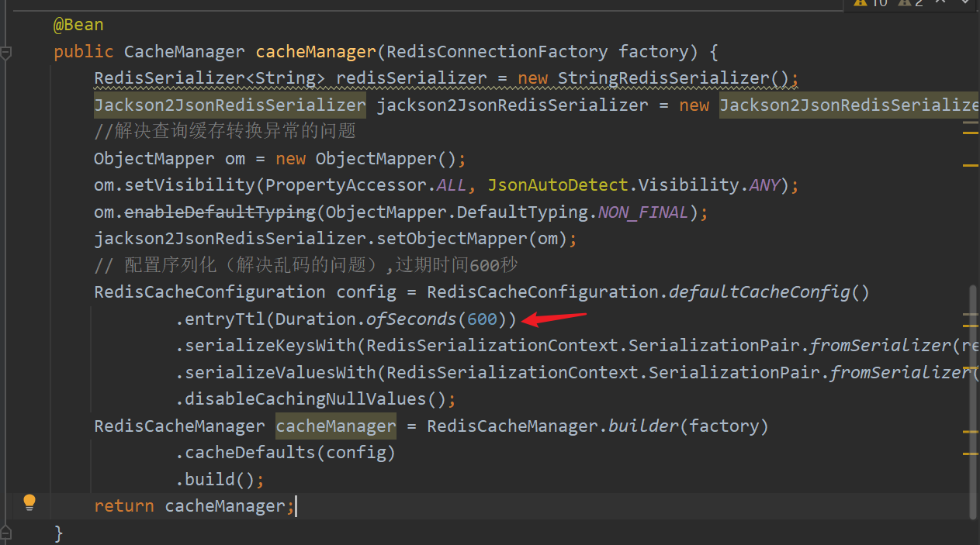Screen dimensions: 980x545
Task: Collapse the cacheManager method fold marker
Action: click(x=6, y=53)
